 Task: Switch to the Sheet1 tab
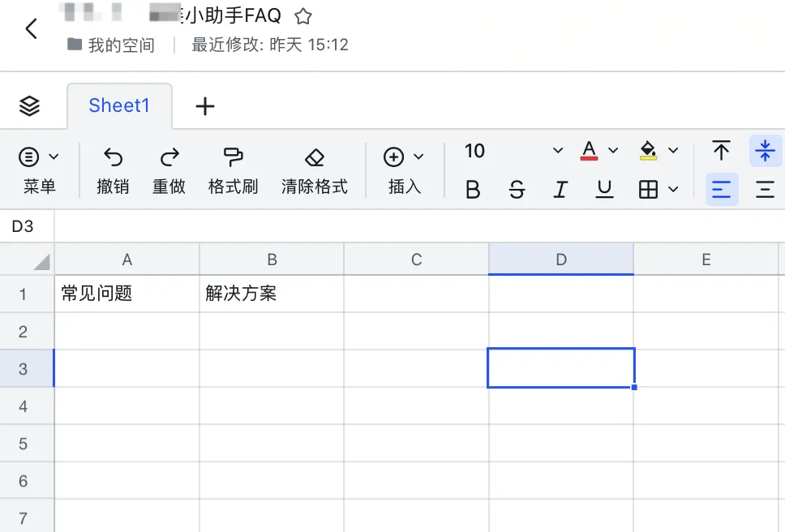coord(119,106)
